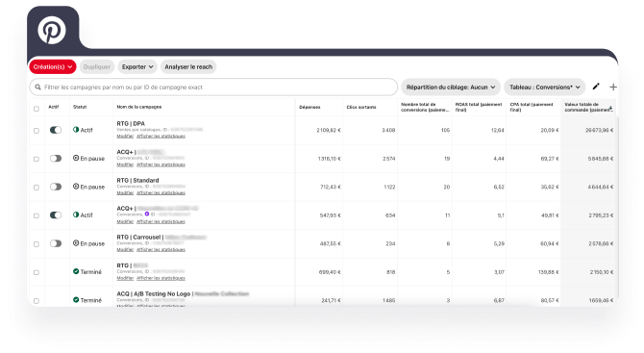The height and width of the screenshot is (353, 644).
Task: Click the purple dot icon in second ACQ+ row
Action: 147,214
